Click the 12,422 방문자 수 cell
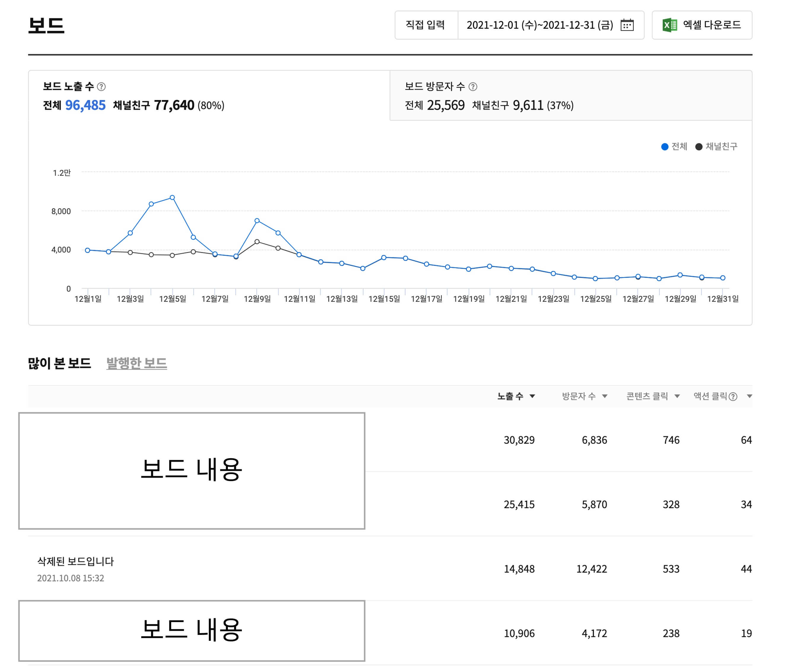 click(x=591, y=569)
